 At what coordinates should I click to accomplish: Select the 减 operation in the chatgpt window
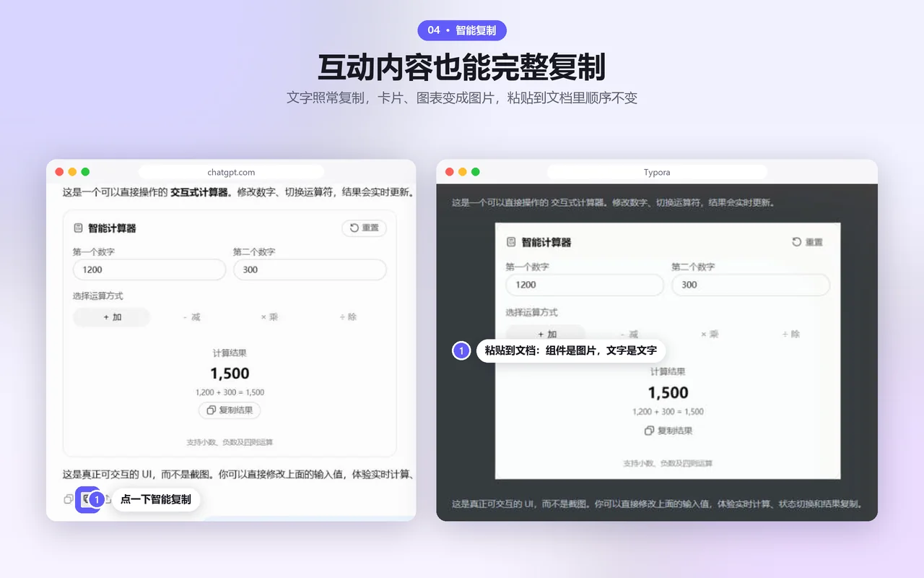click(191, 317)
